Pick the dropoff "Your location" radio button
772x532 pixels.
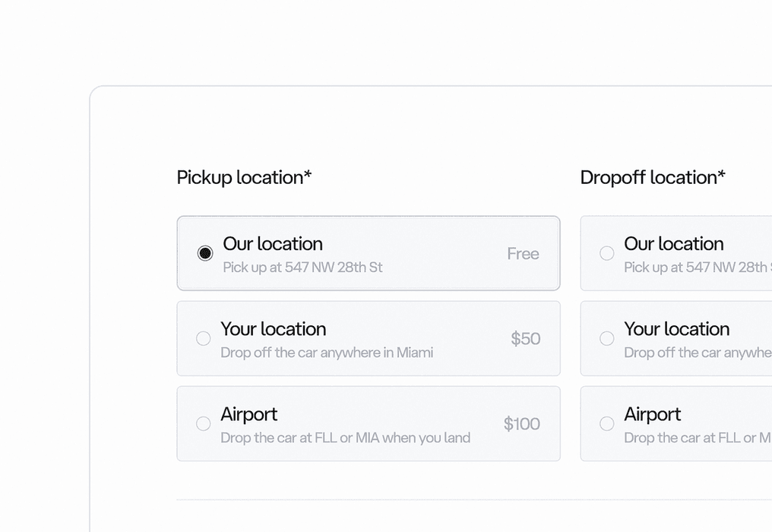click(607, 338)
